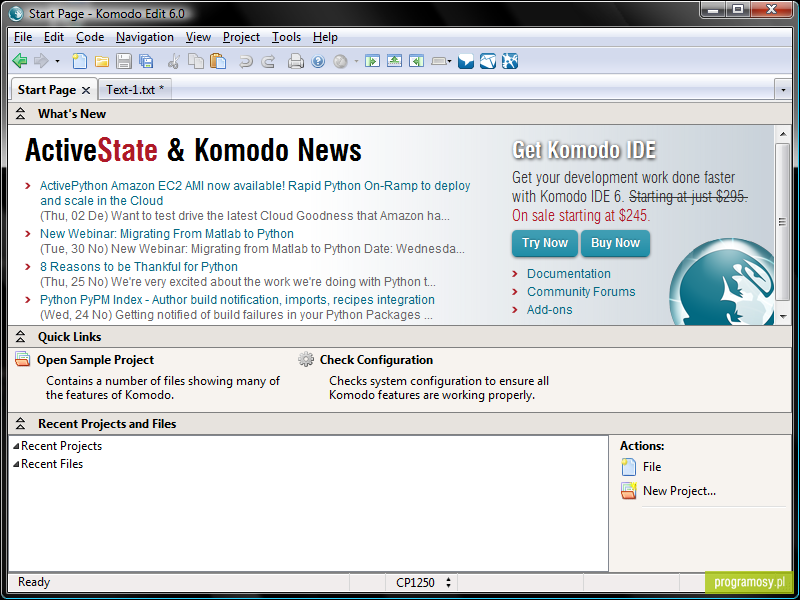800x600 pixels.
Task: Switch to the Text-1.txt tab
Action: tap(135, 90)
